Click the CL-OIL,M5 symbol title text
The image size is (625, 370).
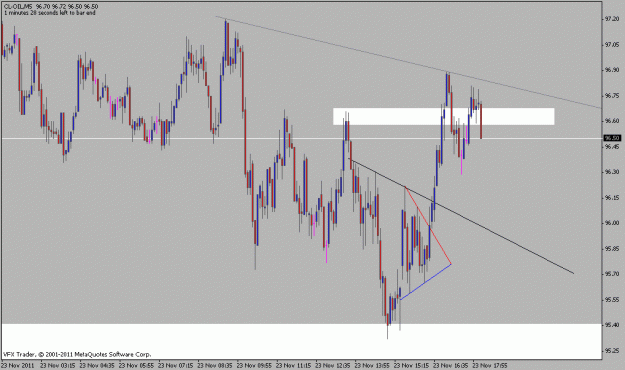pos(19,7)
